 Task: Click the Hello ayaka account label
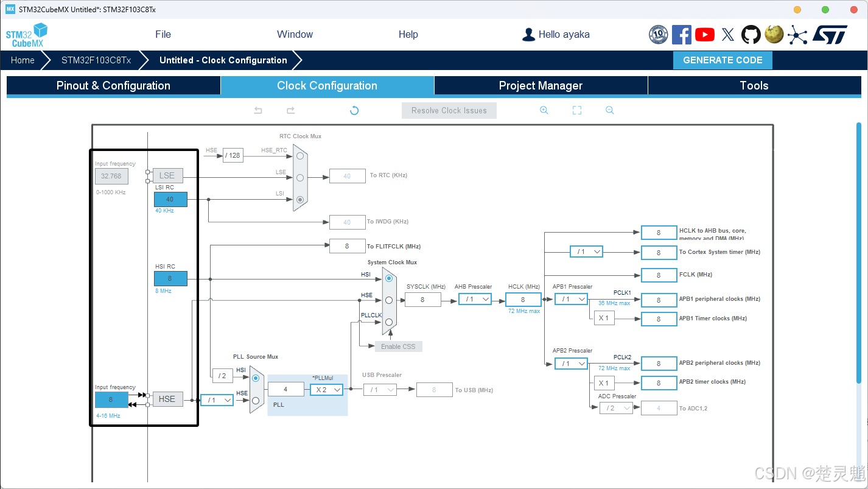pos(564,35)
